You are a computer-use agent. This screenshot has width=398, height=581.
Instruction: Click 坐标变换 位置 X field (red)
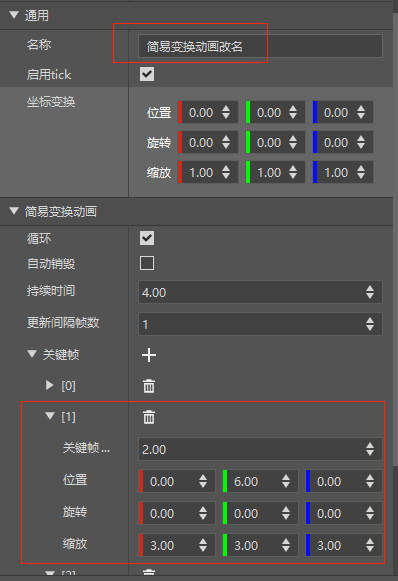click(208, 112)
